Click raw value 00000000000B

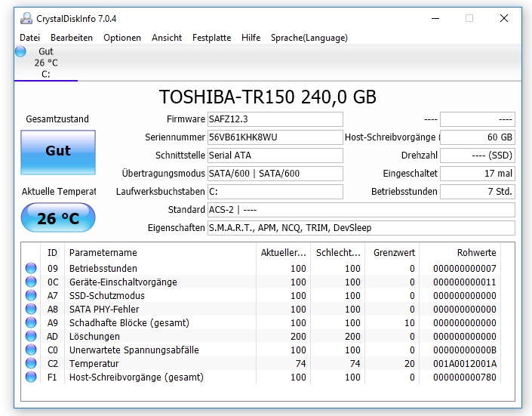click(x=465, y=350)
